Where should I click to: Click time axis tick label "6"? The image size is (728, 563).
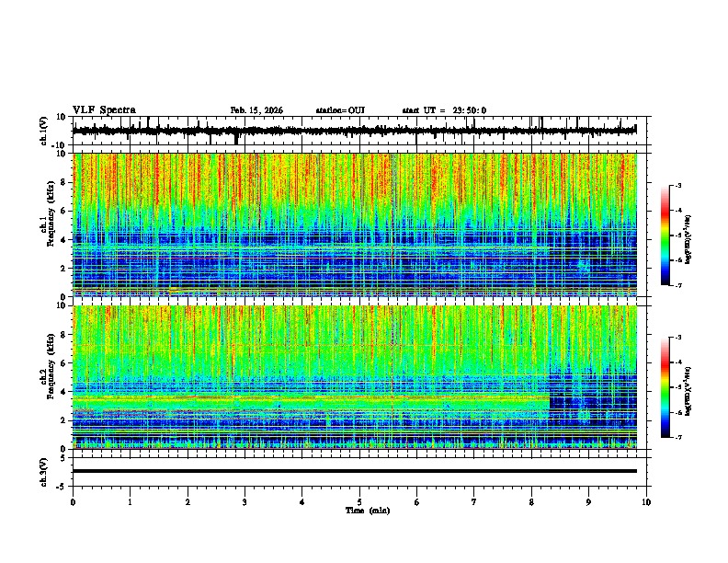coord(417,502)
